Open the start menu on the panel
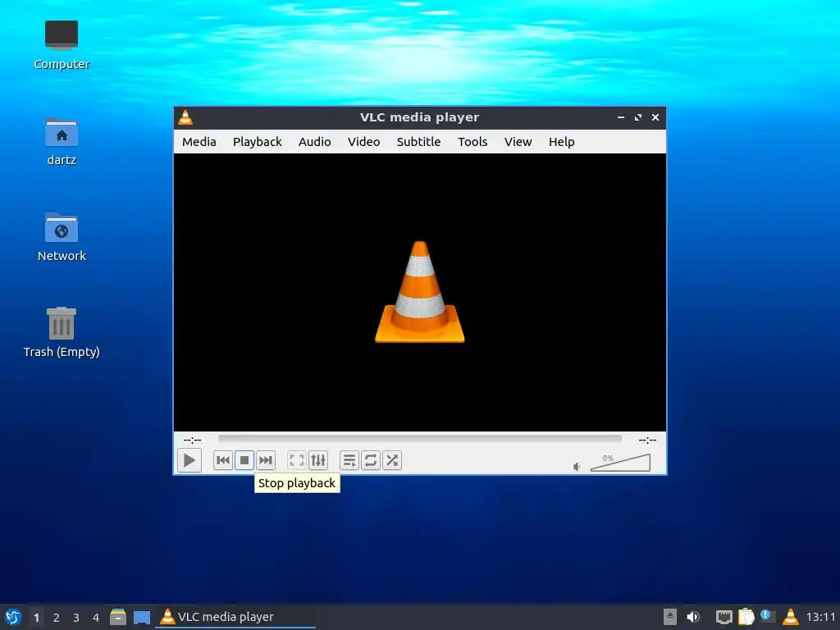 13,617
